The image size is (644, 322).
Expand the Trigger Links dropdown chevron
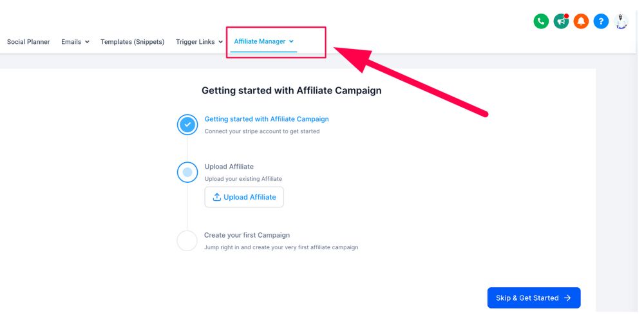221,43
